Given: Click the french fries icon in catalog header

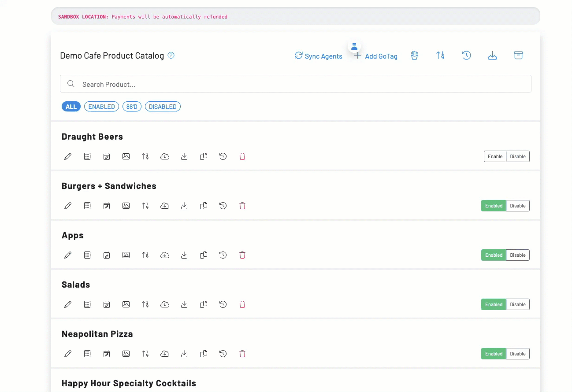Looking at the screenshot, I should pos(414,55).
